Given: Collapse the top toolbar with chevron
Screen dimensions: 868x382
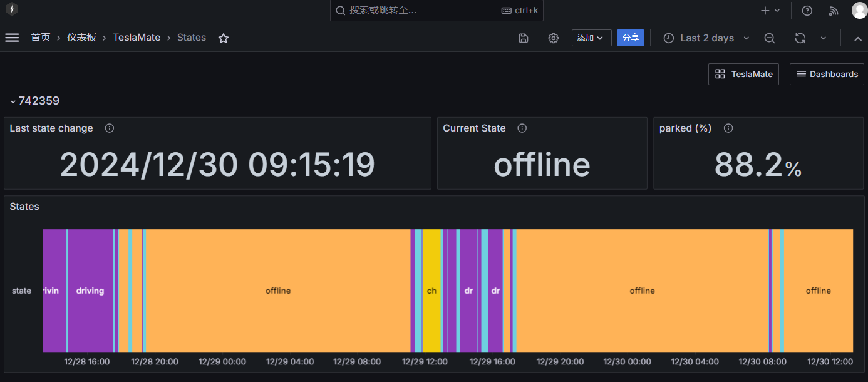Looking at the screenshot, I should click(857, 38).
